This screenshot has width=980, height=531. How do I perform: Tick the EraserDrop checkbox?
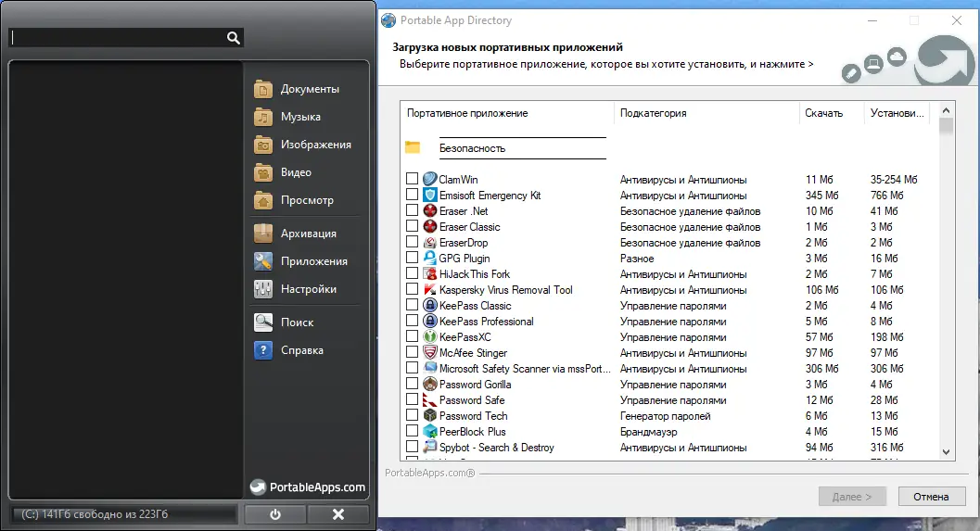[x=412, y=242]
